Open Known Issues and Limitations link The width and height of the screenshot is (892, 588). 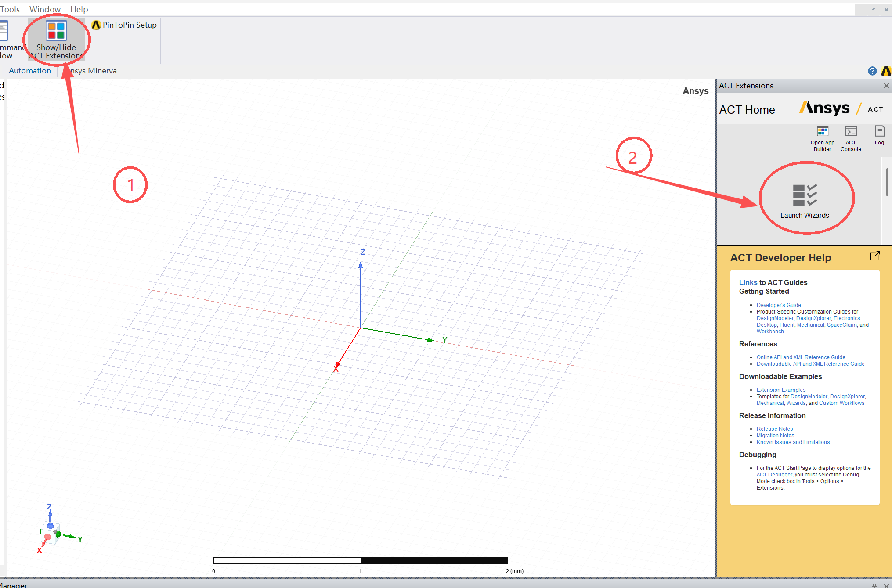click(x=793, y=442)
